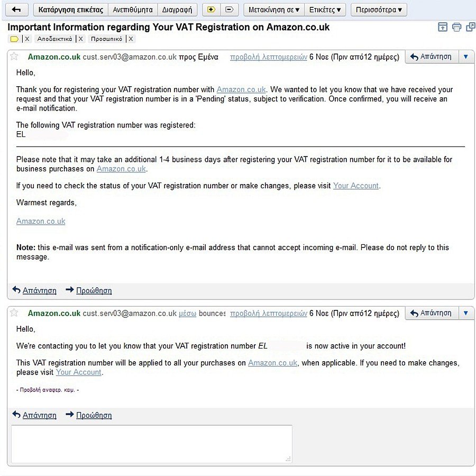
Task: Click into the quick reply text box
Action: pos(151,443)
